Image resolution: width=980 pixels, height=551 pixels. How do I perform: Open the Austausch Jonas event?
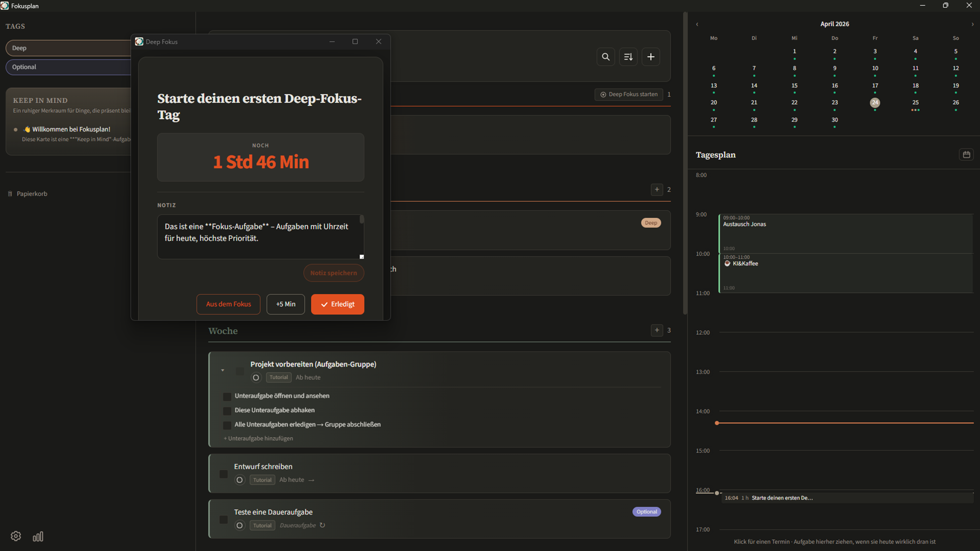pos(845,233)
